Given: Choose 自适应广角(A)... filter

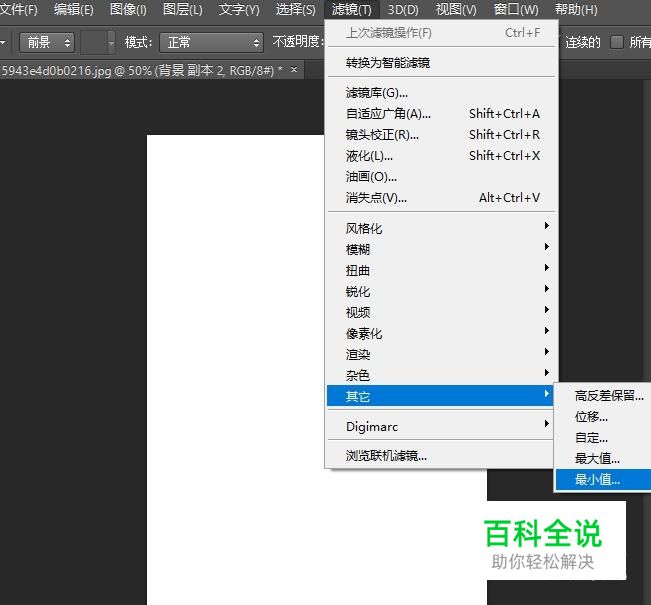Looking at the screenshot, I should point(441,113).
